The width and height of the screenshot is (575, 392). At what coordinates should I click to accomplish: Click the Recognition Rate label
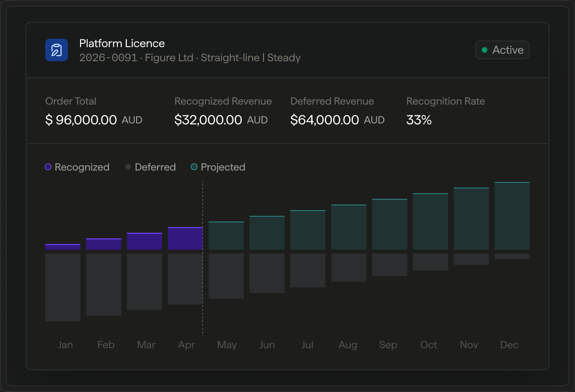tap(445, 101)
